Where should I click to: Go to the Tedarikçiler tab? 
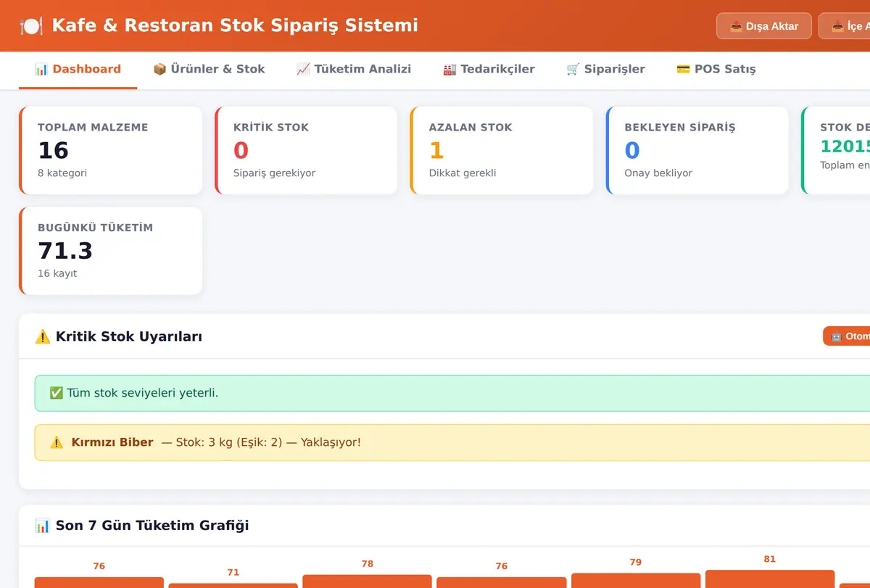tap(489, 70)
